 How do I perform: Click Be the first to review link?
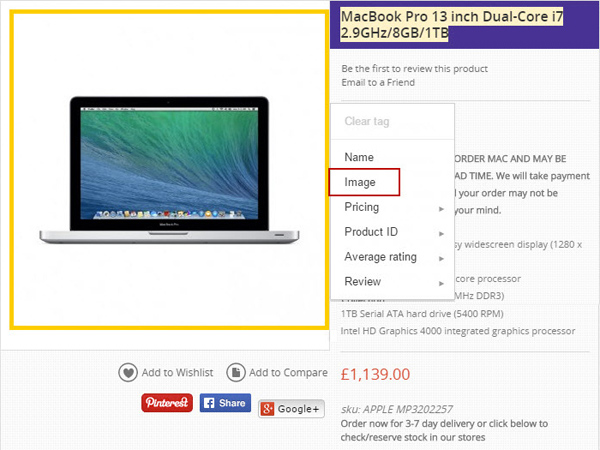click(414, 69)
